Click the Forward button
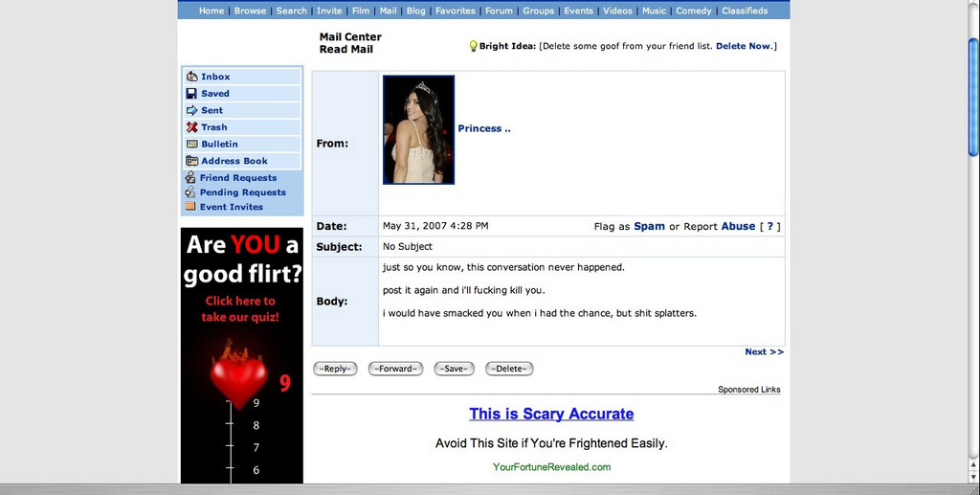This screenshot has height=495, width=980. click(395, 369)
